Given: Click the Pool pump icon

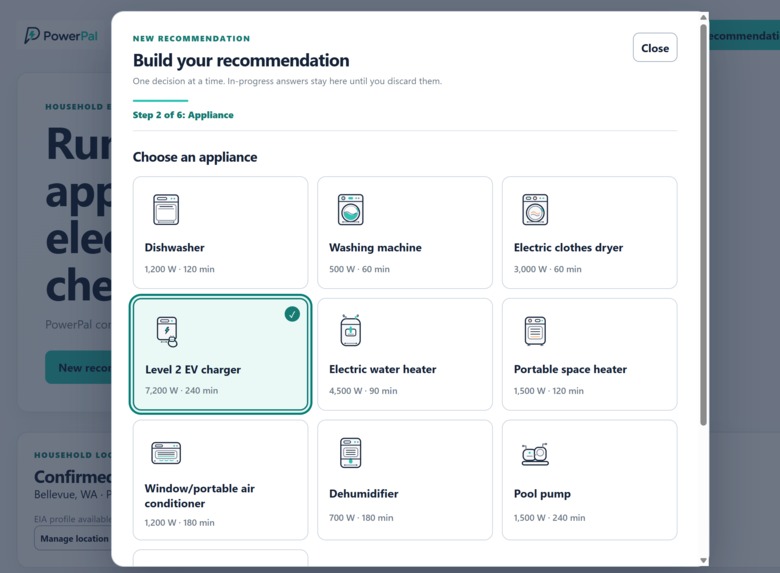Looking at the screenshot, I should (535, 454).
